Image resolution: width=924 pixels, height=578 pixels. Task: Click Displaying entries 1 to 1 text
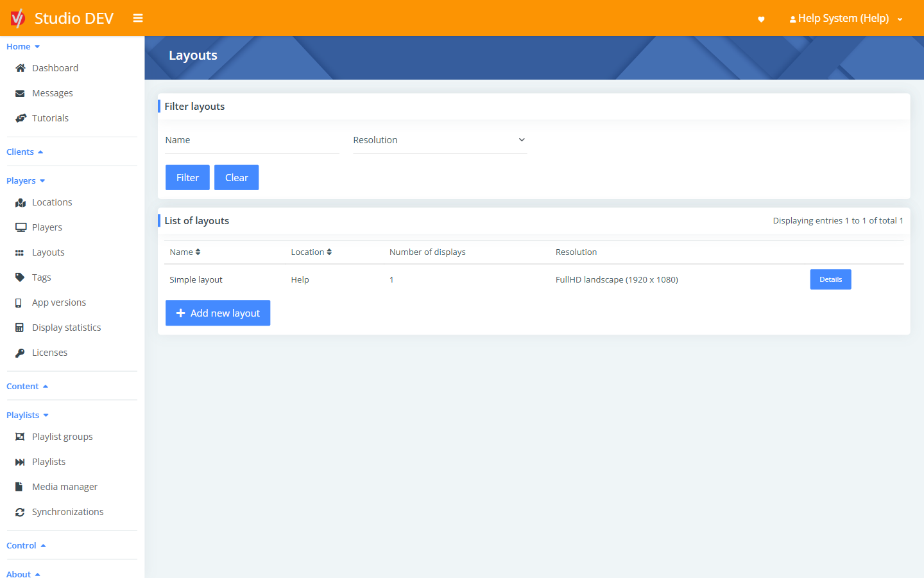click(838, 221)
